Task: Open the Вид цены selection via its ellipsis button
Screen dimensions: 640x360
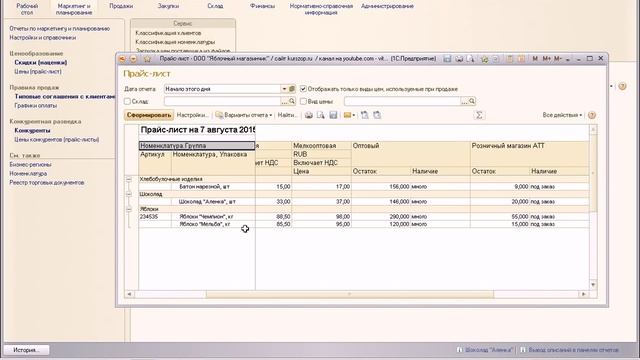Action: pos(464,101)
